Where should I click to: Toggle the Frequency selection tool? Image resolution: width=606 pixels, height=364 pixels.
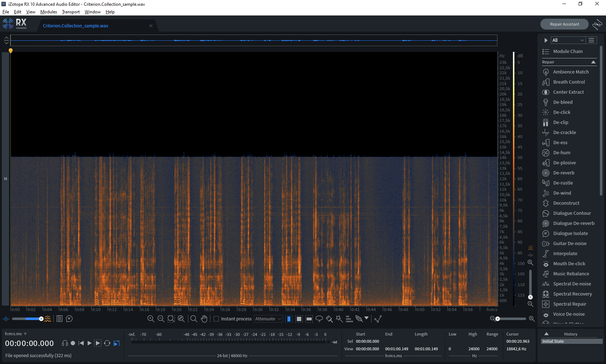click(x=309, y=319)
